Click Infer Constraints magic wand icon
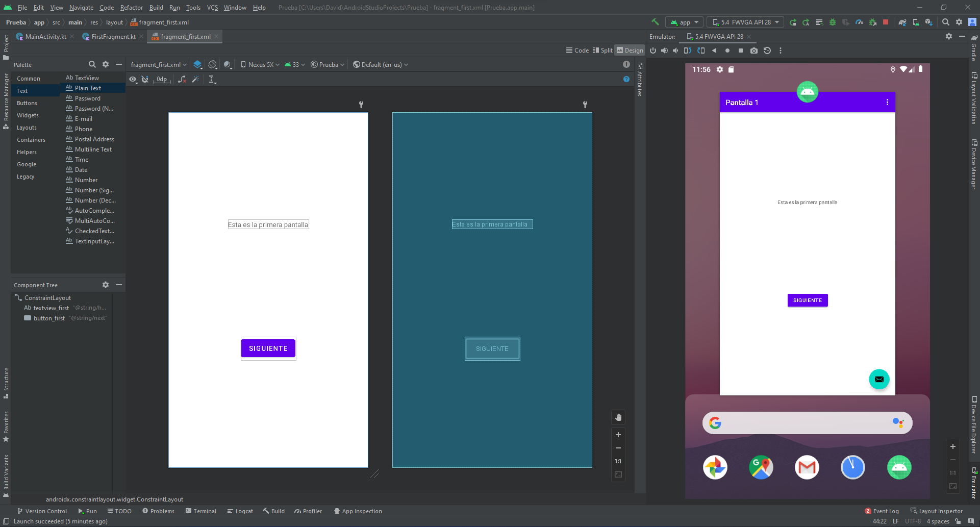Screen dimensions: 980x527 [195, 79]
